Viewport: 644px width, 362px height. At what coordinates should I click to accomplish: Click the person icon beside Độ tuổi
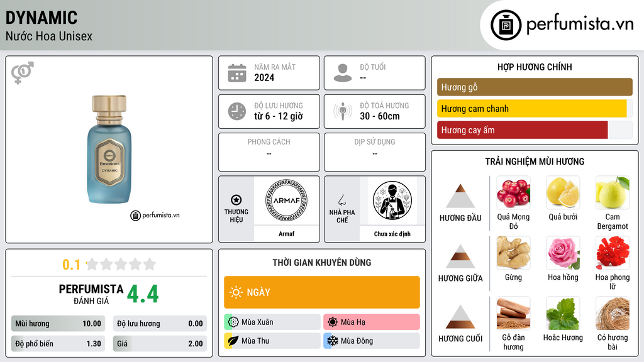343,73
